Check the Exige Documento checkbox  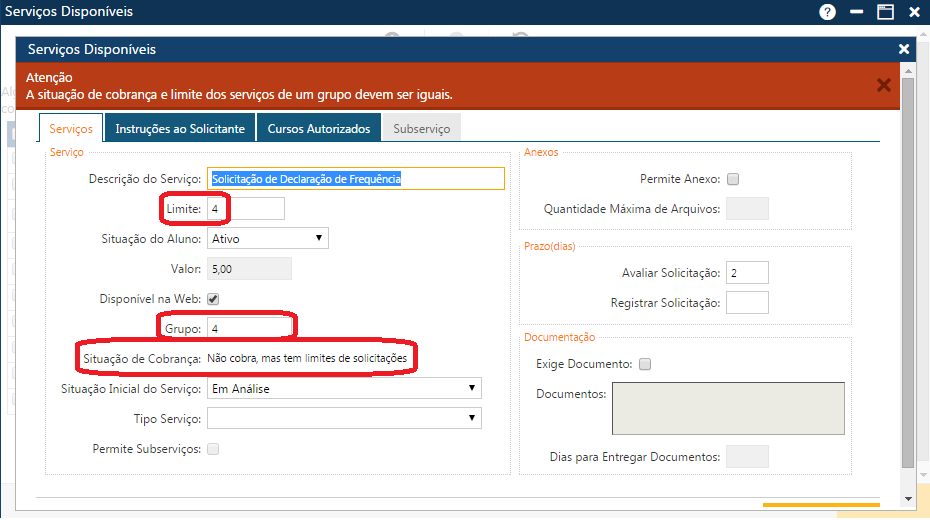point(645,364)
